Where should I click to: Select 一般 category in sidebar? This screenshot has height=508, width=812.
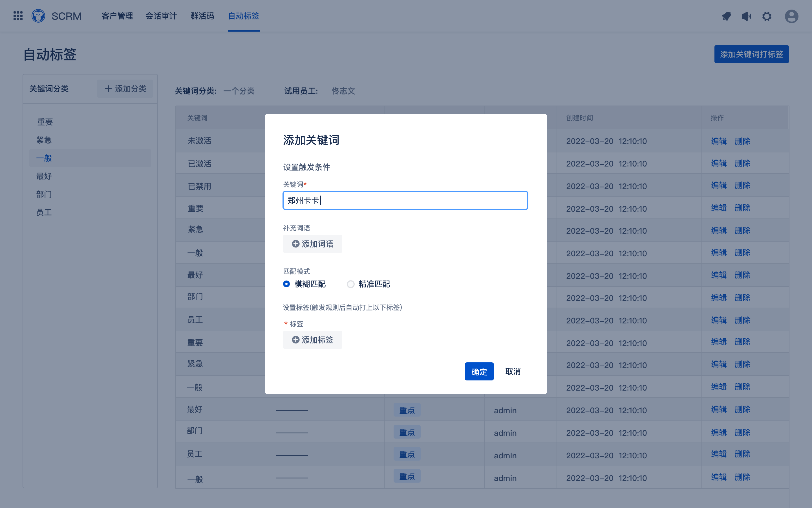90,158
